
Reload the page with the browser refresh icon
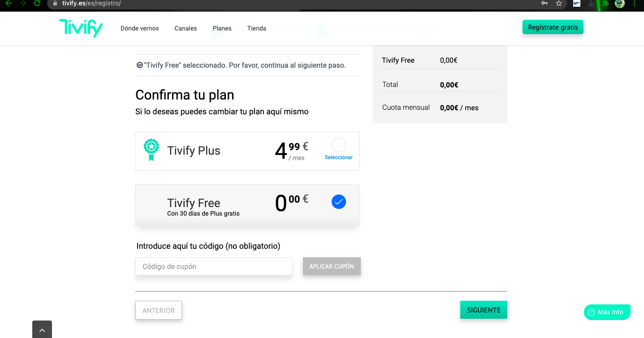point(37,3)
